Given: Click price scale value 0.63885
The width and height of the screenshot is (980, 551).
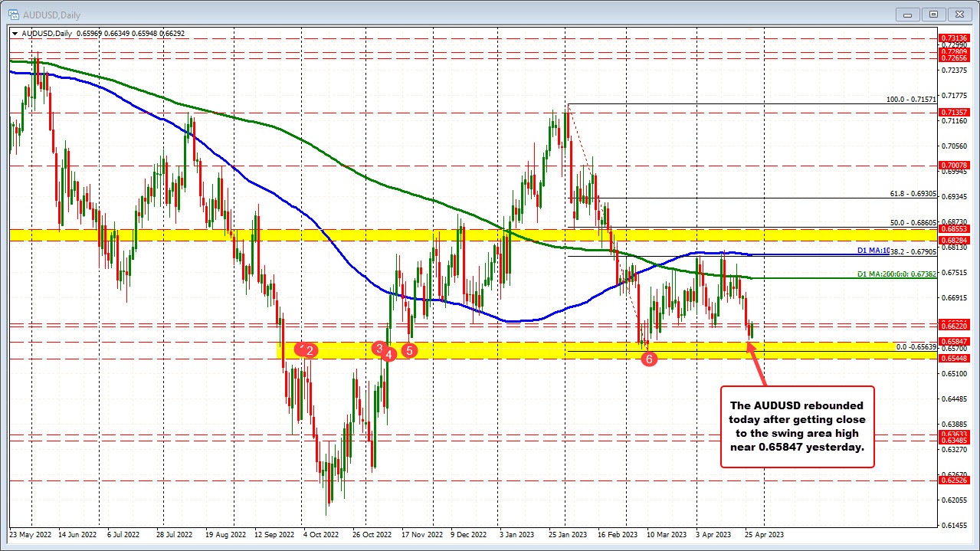Looking at the screenshot, I should 954,424.
